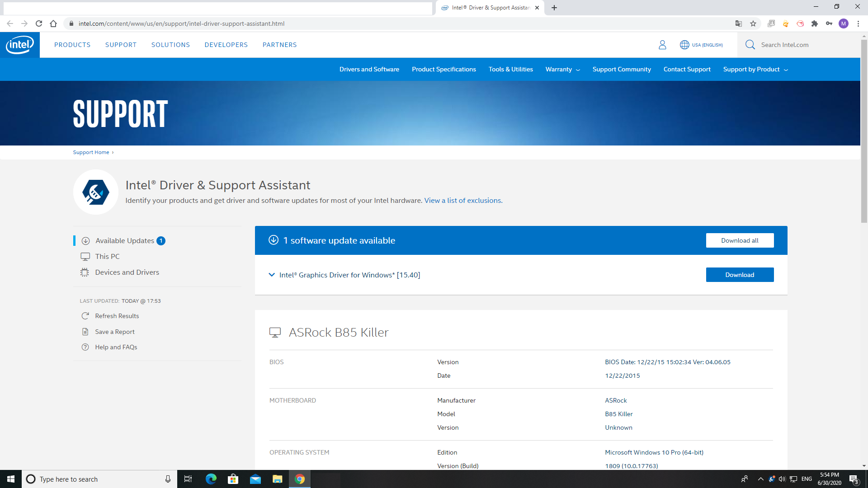Click the browser reload icon
This screenshot has width=868, height=488.
pyautogui.click(x=39, y=23)
